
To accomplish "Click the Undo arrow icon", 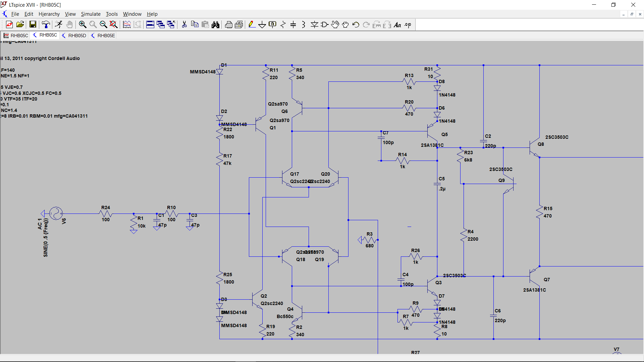I will coord(356,24).
